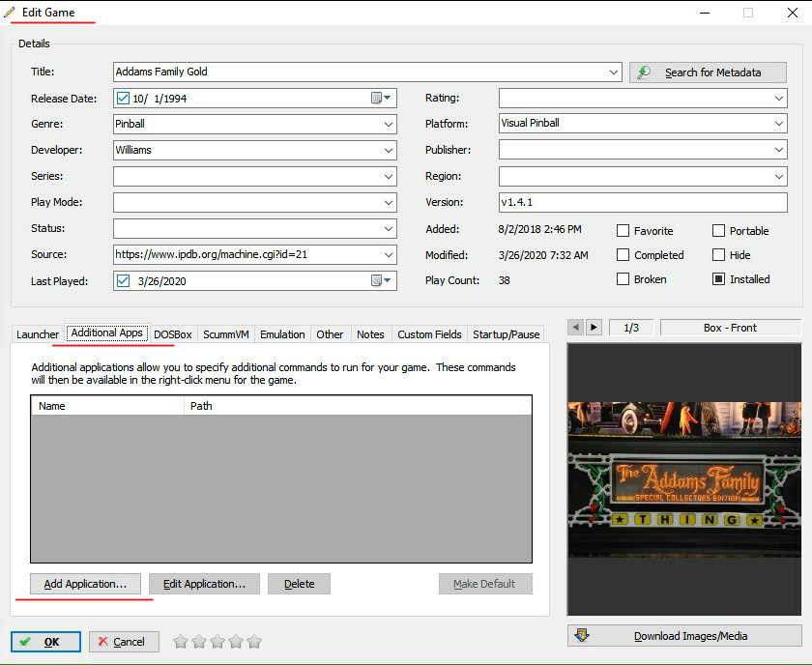This screenshot has width=812, height=665.
Task: Close the Edit Game window
Action: 793,13
